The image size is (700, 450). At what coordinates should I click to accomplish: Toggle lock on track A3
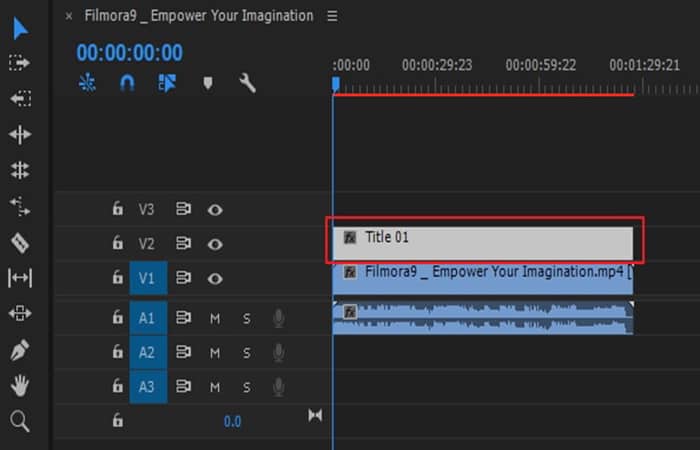(117, 385)
